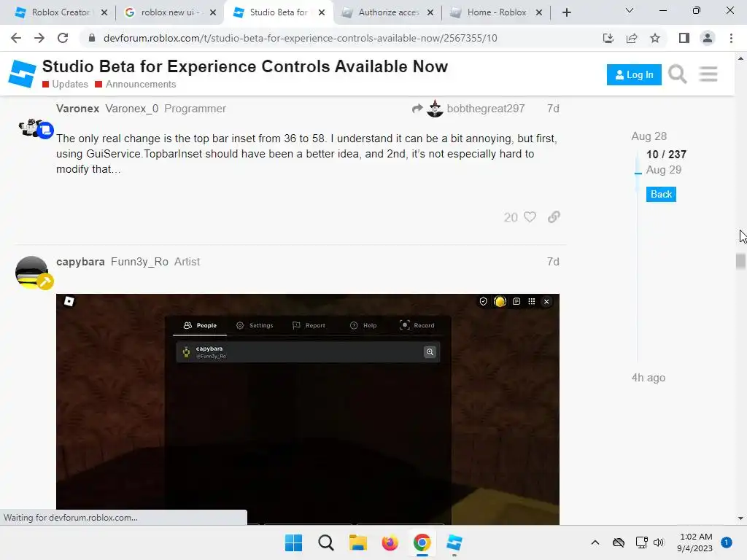Copy link to Varonex's post
Viewport: 747px width, 560px height.
[554, 217]
